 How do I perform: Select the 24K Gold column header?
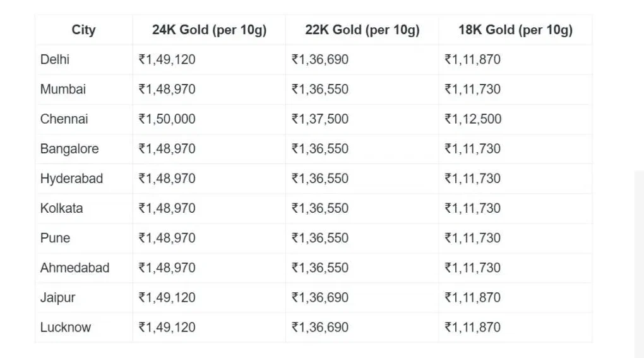[x=209, y=30]
